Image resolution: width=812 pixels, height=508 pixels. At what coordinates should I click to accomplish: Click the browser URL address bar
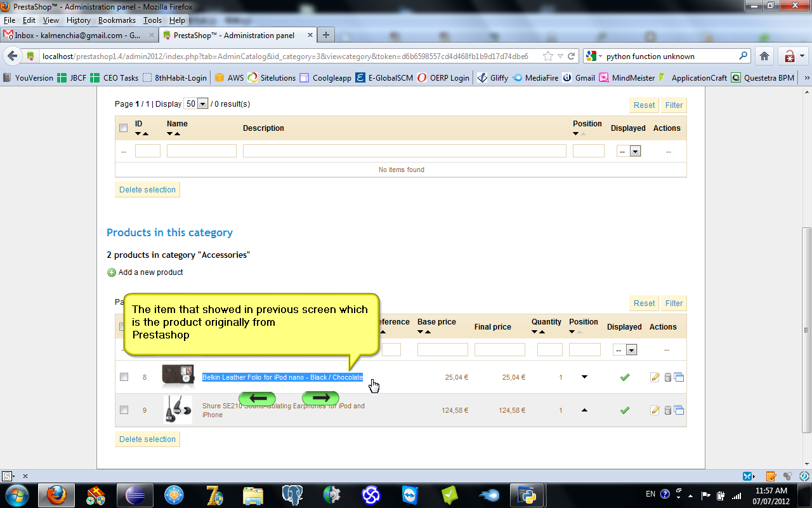(284, 56)
